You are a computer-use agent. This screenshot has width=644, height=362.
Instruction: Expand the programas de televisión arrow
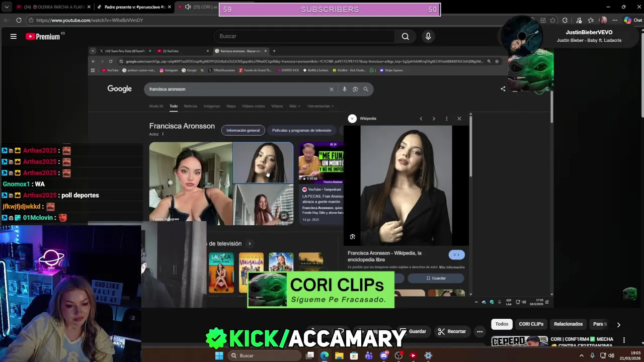tap(249, 244)
